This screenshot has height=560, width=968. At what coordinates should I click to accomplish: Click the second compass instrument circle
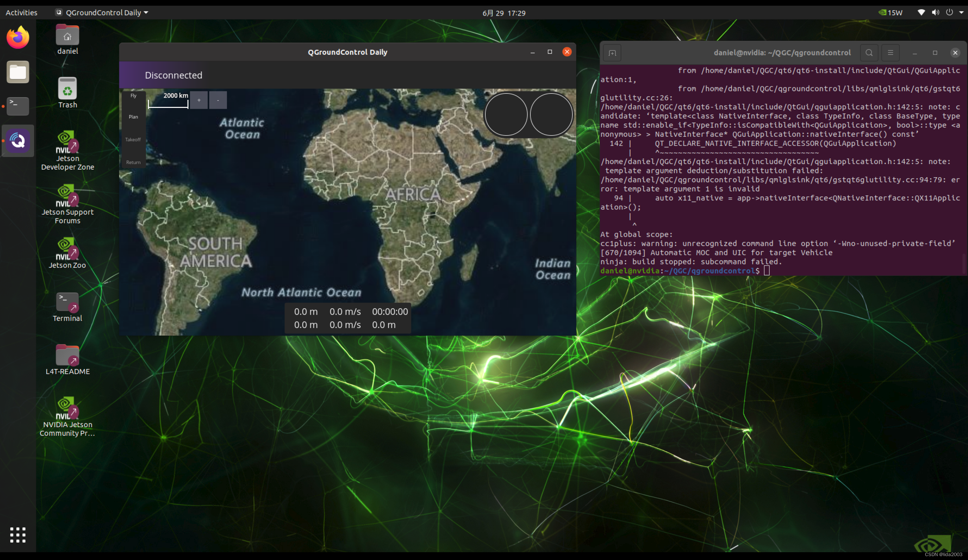551,114
